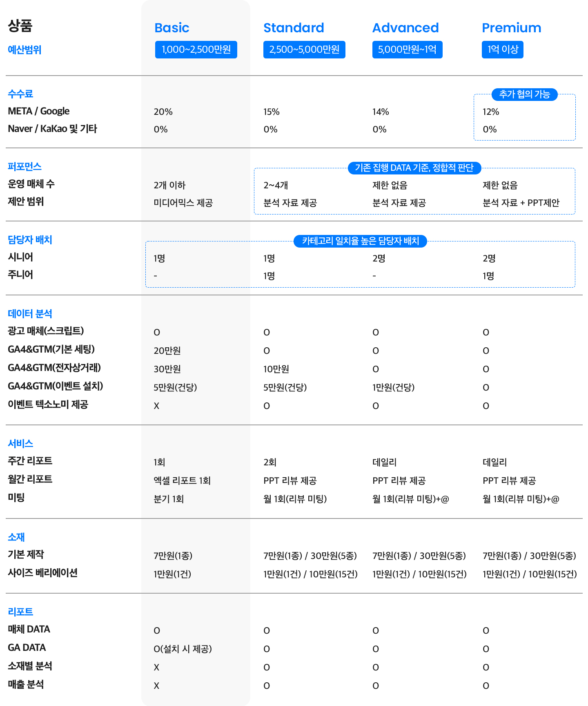Click the 리포트 section title
Screen dimensions: 588x706
20,612
